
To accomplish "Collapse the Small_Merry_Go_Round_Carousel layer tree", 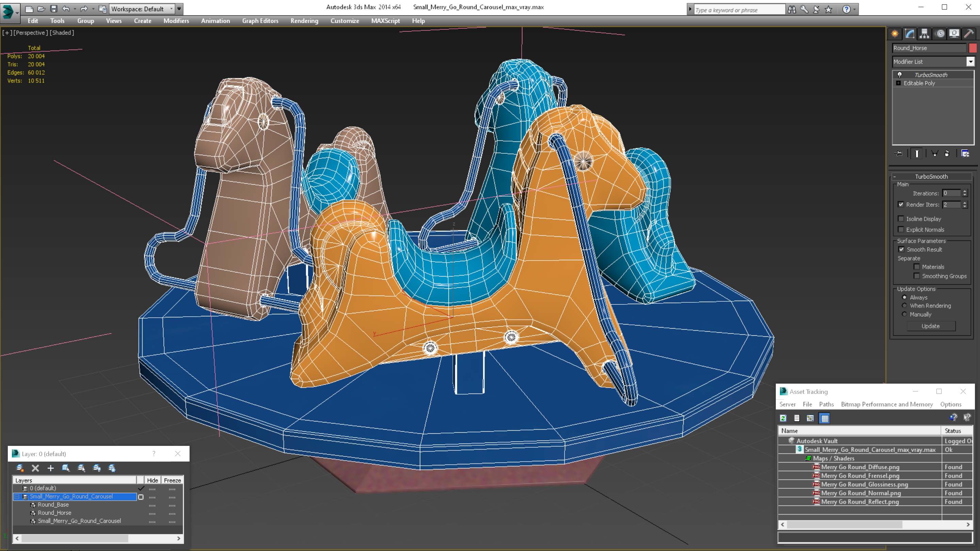I will click(17, 497).
